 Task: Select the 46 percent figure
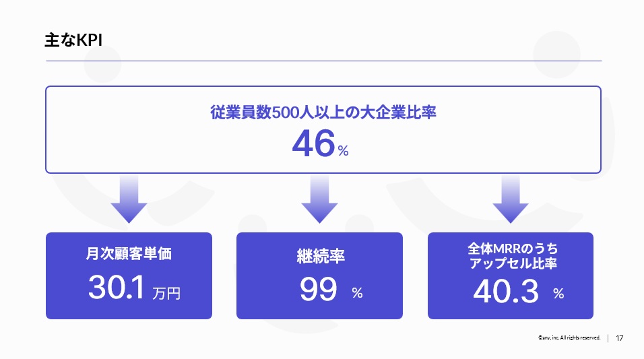314,143
